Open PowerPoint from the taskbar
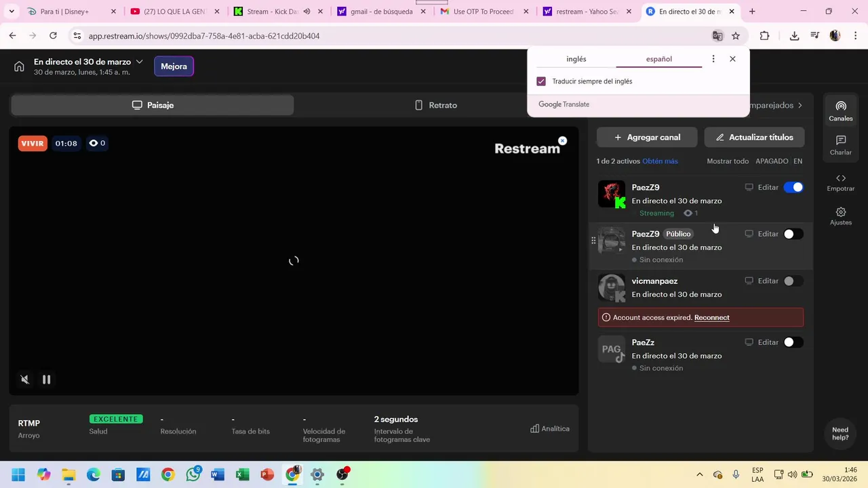 pos(267,474)
